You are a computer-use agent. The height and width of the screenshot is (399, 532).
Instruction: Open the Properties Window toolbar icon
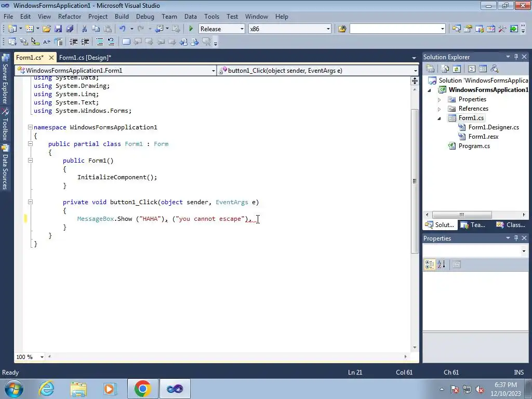[x=468, y=29]
